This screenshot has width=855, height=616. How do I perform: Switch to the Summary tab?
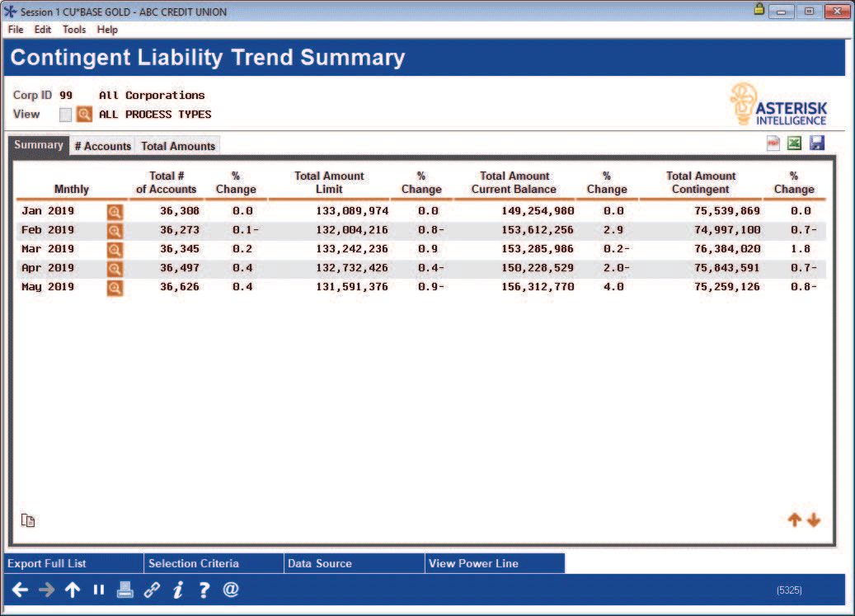pyautogui.click(x=39, y=146)
